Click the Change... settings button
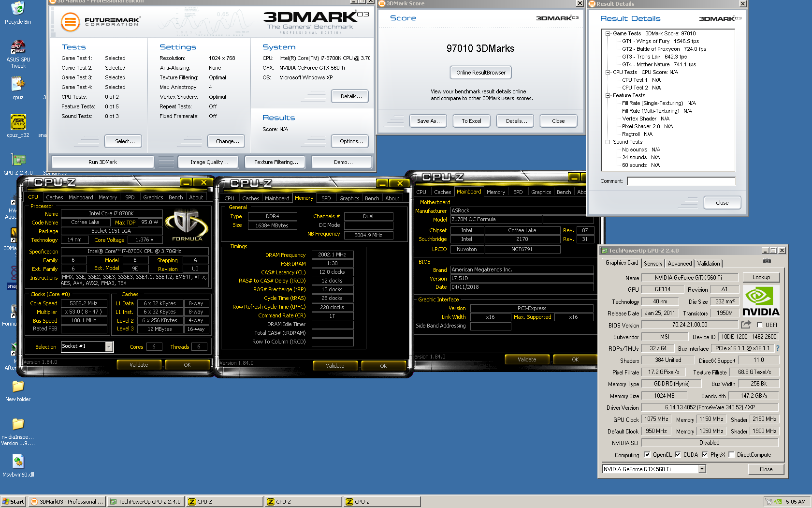 pos(227,141)
